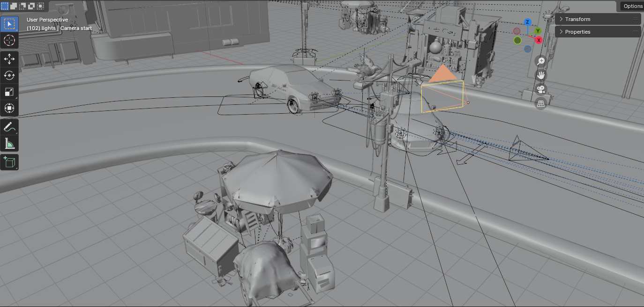Enable the Subtract selection mode
This screenshot has height=307, width=644.
click(x=22, y=6)
